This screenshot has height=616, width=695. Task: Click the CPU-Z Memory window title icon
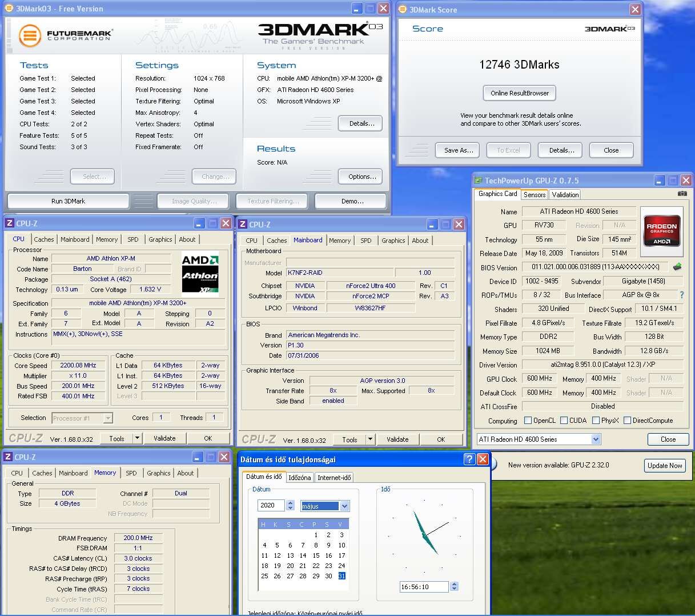point(8,457)
